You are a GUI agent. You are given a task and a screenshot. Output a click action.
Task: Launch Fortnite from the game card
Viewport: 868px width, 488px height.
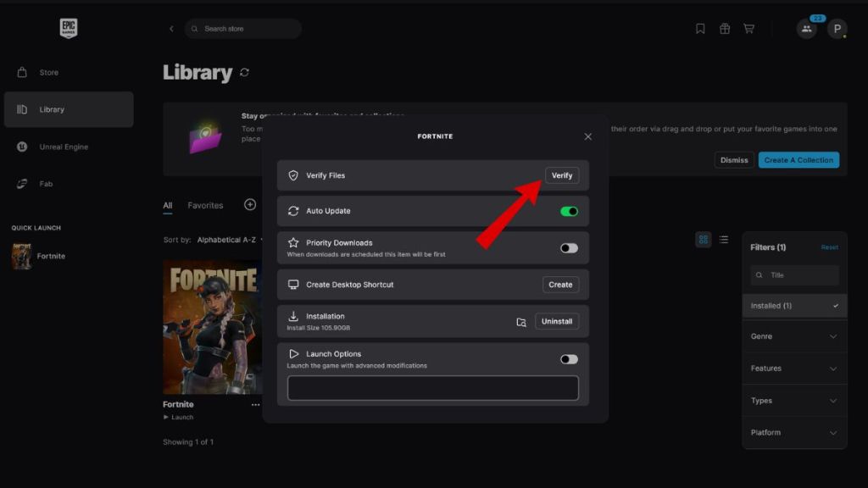(178, 417)
